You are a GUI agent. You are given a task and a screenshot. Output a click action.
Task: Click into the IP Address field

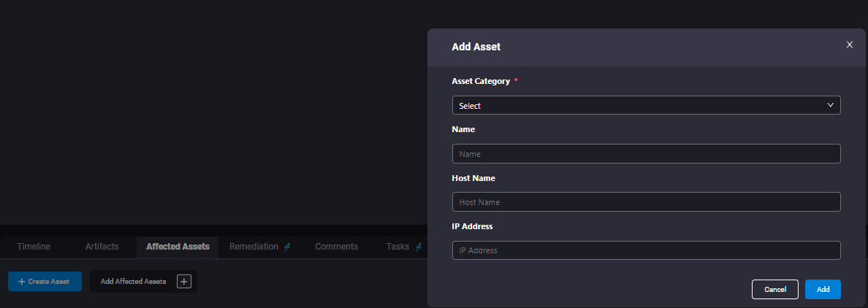pos(646,250)
